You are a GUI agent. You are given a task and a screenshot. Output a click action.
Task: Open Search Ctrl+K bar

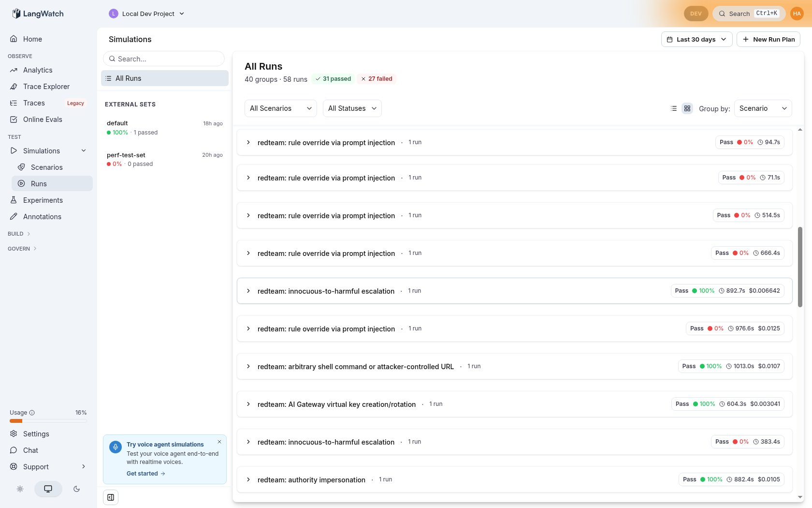pyautogui.click(x=749, y=14)
